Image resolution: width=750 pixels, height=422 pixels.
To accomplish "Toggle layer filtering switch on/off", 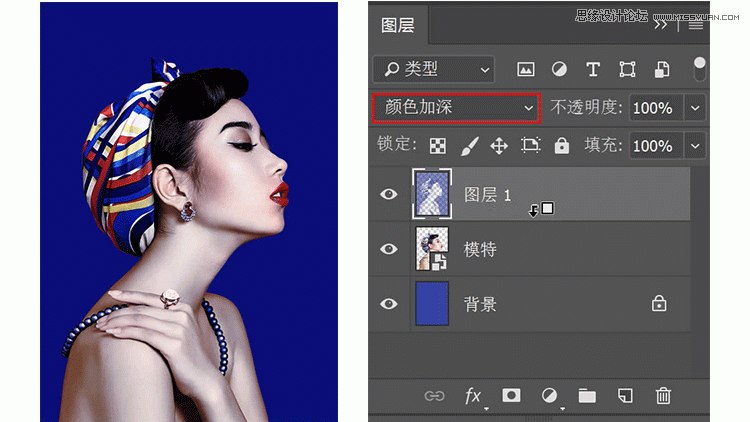I will 699,68.
